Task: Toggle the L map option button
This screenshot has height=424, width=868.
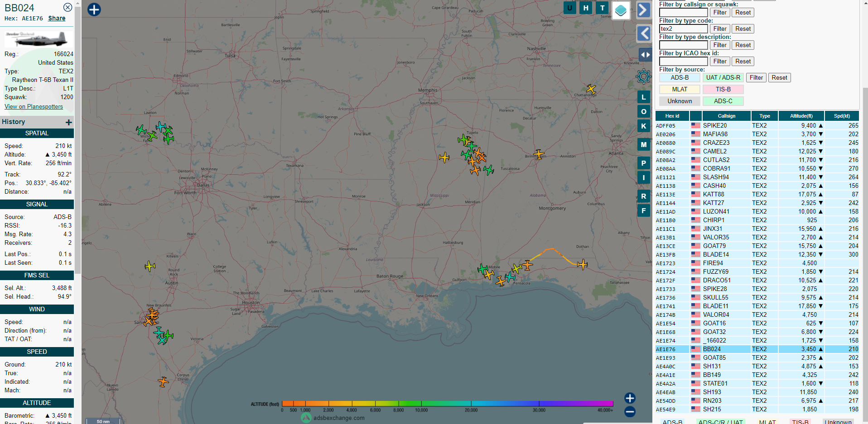Action: click(x=644, y=97)
